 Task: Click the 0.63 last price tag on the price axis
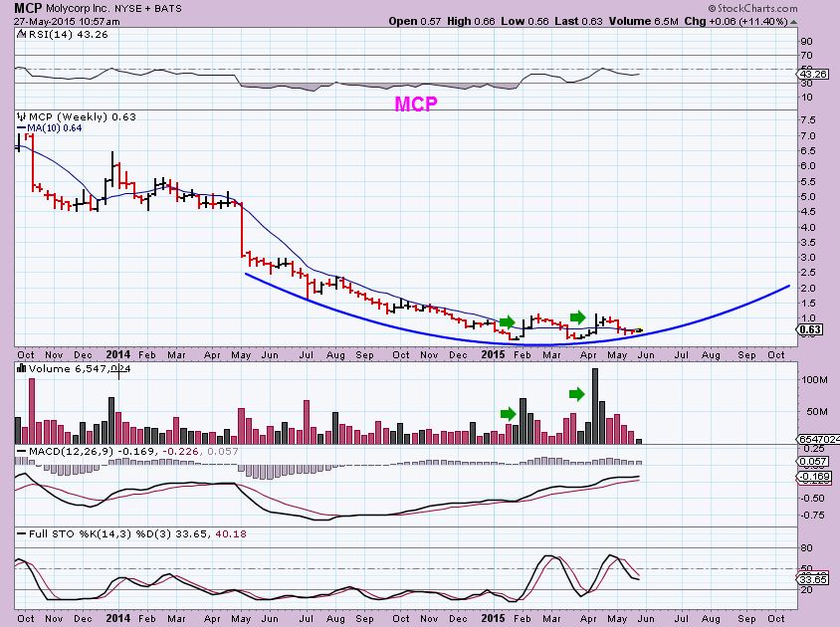(x=810, y=329)
